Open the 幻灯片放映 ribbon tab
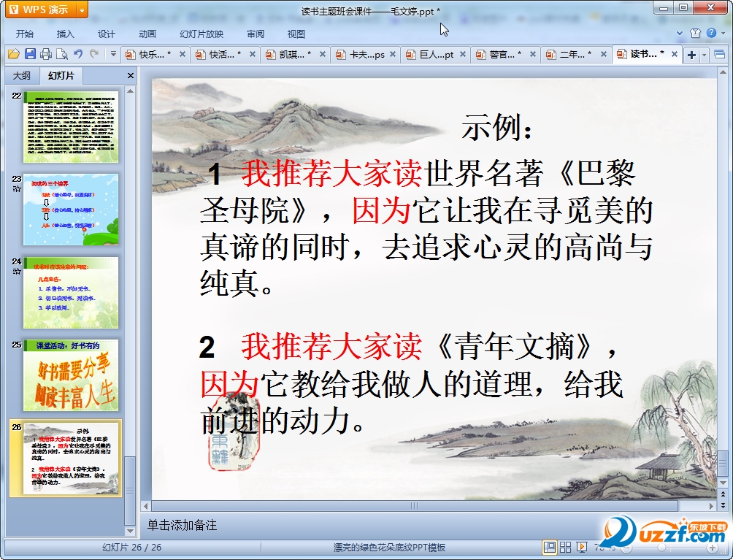This screenshot has height=560, width=733. (x=202, y=34)
